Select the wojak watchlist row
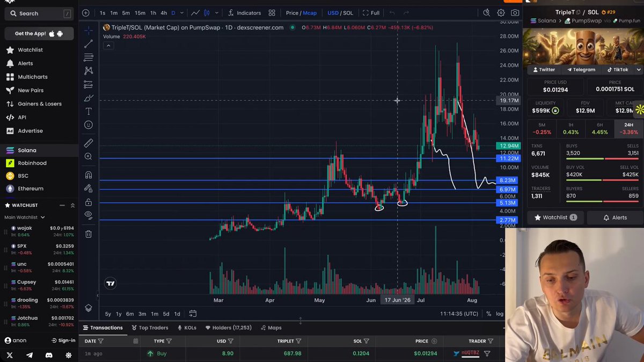 pos(39,231)
